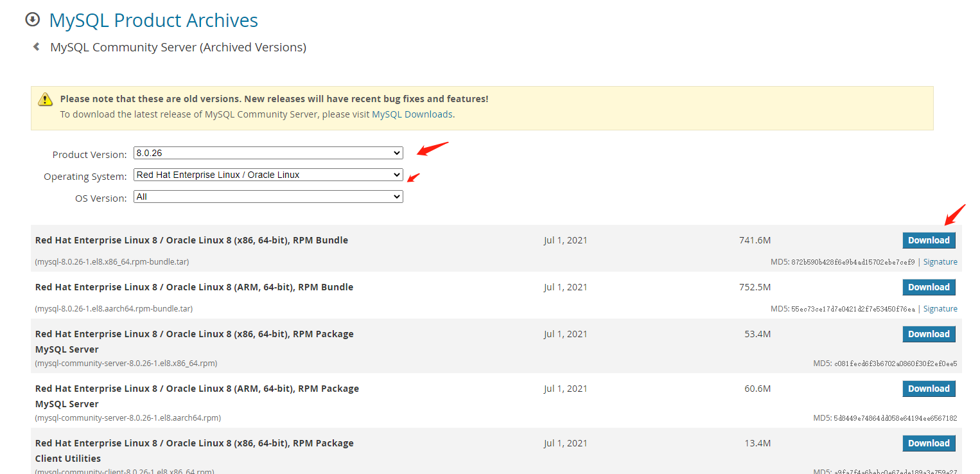
Task: Click the Linux 8 (ARM, 64-bit), RPM Bundle title
Action: point(194,287)
